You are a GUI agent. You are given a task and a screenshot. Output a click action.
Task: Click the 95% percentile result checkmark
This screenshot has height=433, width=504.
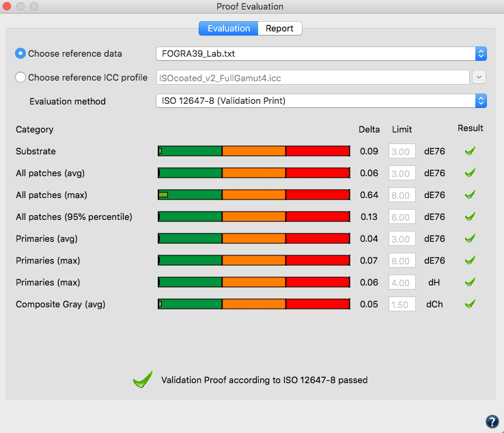470,216
